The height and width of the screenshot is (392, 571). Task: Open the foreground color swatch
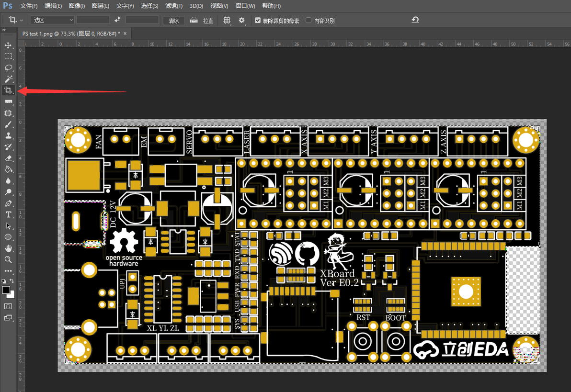point(6,290)
